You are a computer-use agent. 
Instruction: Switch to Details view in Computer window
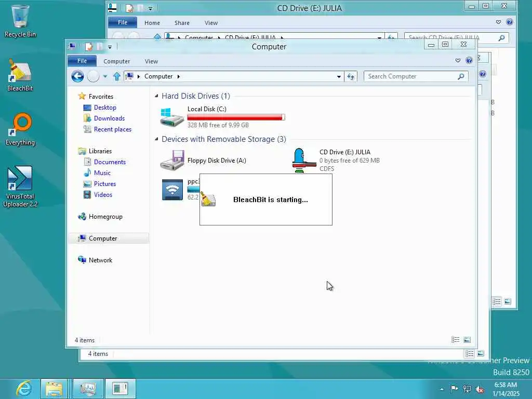[455, 340]
